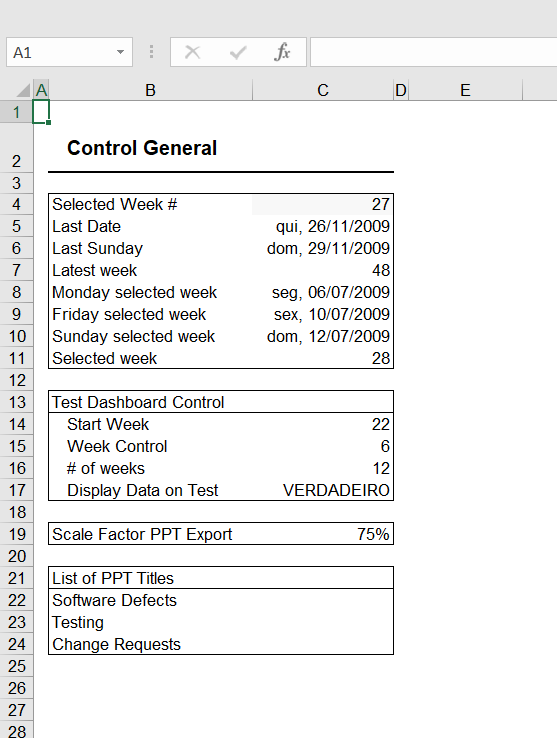Click the Enter checkmark formula icon
This screenshot has width=557, height=738.
[x=238, y=52]
